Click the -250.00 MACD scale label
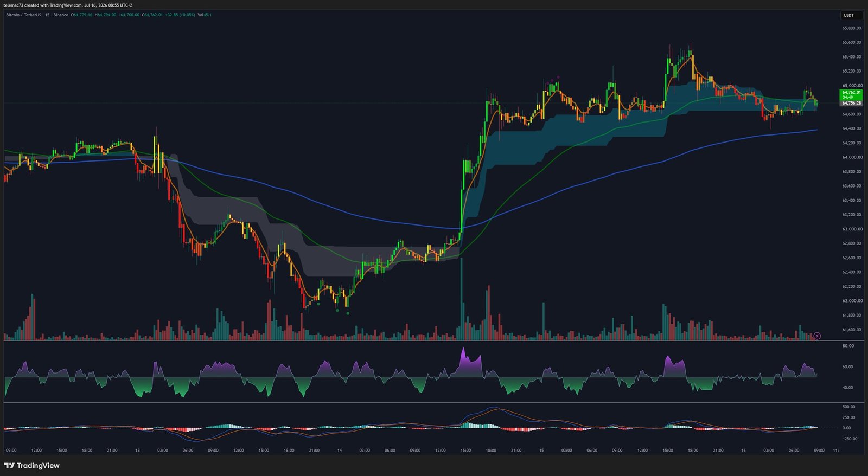The width and height of the screenshot is (868, 476). (850, 439)
